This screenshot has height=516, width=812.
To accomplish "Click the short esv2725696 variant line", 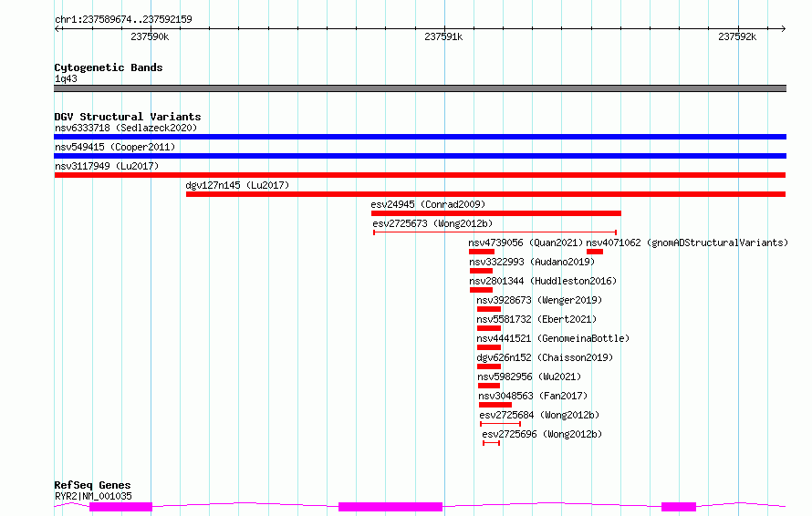I will [x=492, y=443].
